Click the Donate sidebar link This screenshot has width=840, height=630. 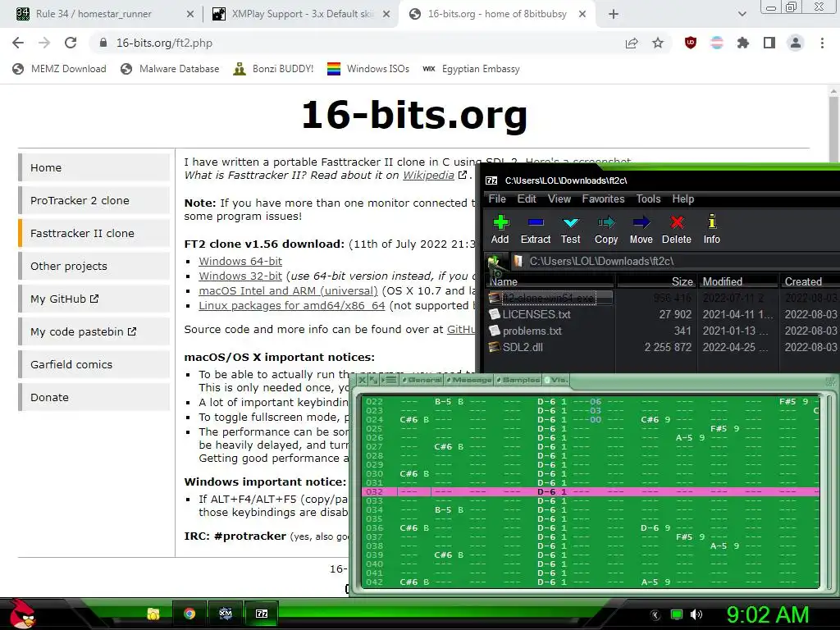94,398
